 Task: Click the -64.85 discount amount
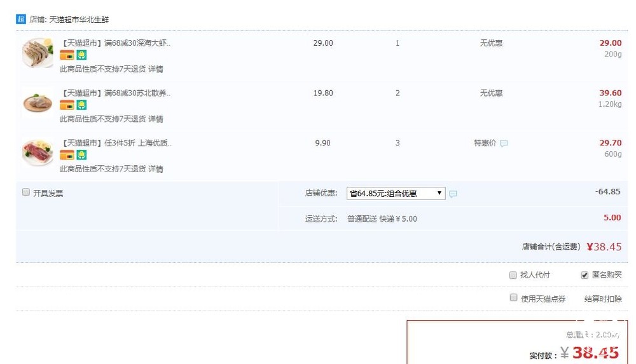click(x=607, y=191)
